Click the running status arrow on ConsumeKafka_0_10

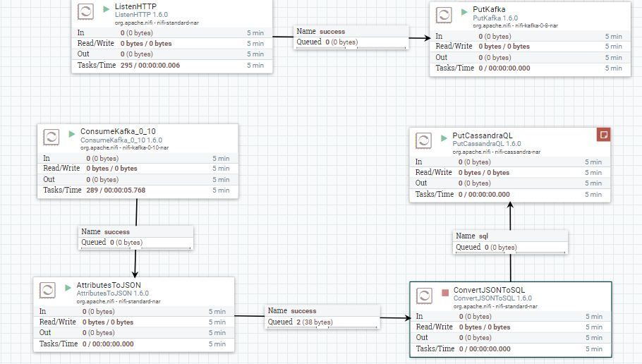72,134
